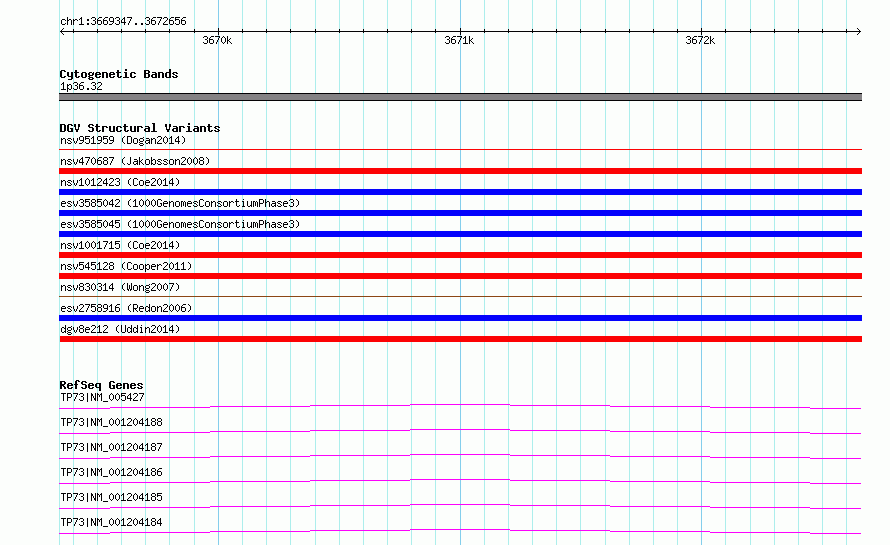
Task: Click the blue bar under esv3585042
Action: click(x=460, y=213)
